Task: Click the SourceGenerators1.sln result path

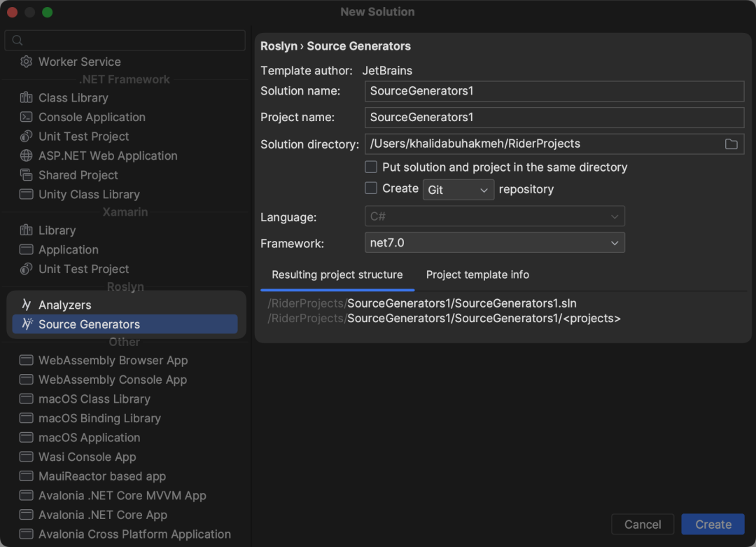Action: 422,303
